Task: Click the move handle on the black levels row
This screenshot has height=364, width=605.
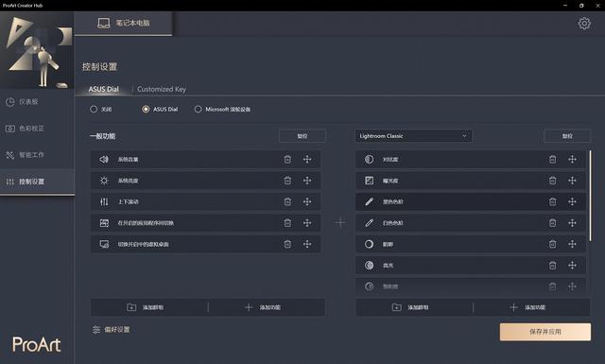Action: pyautogui.click(x=572, y=201)
